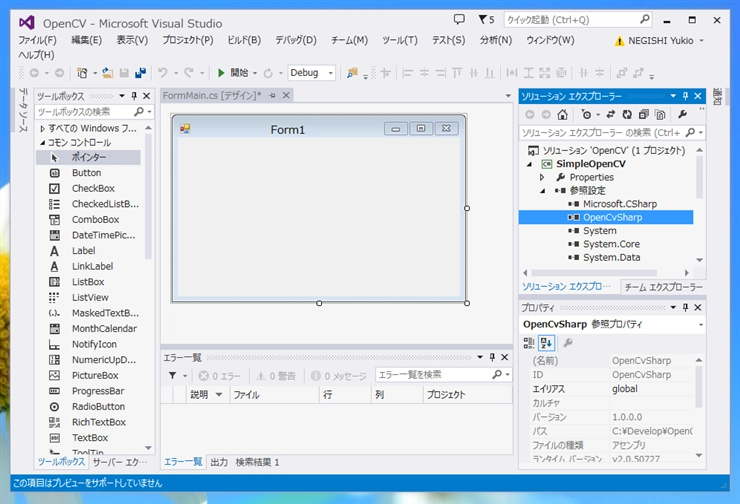The image size is (740, 504).
Task: Click the New Project toolbar icon
Action: [x=82, y=73]
